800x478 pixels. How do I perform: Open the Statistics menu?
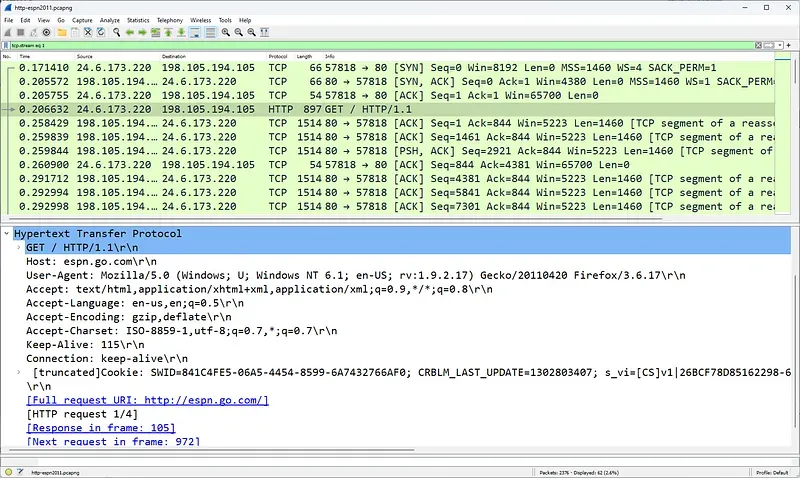138,20
